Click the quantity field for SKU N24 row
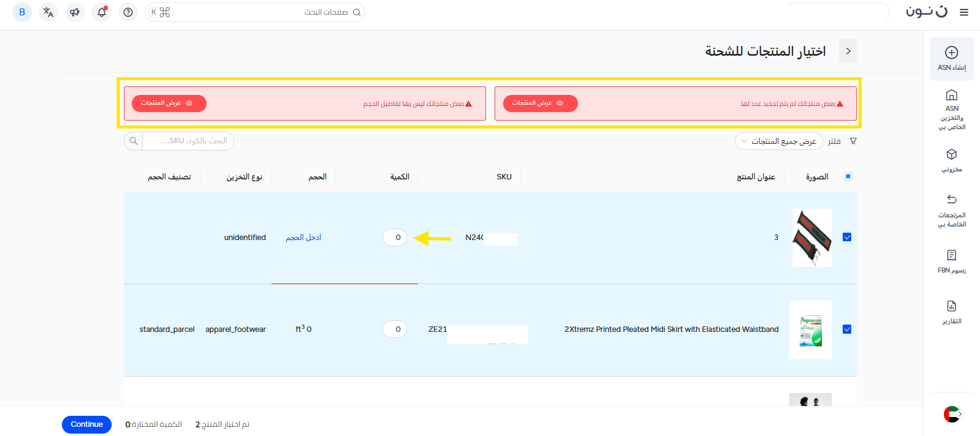The height and width of the screenshot is (436, 980). coord(395,238)
